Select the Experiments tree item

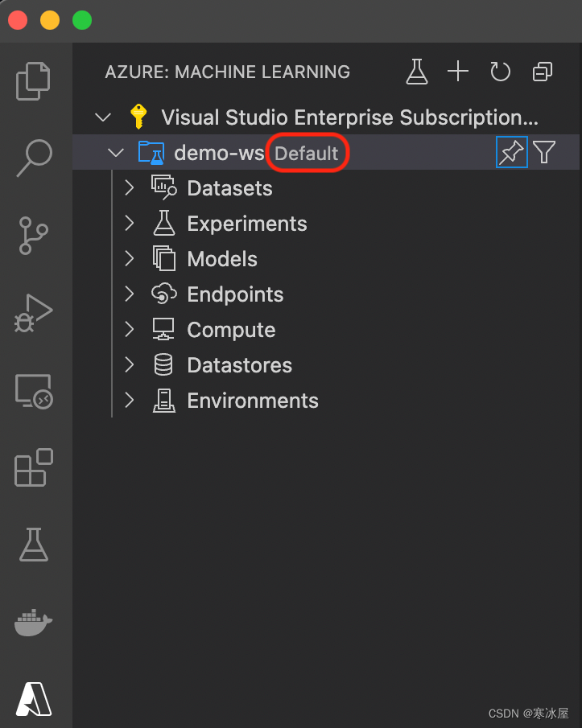pyautogui.click(x=246, y=224)
